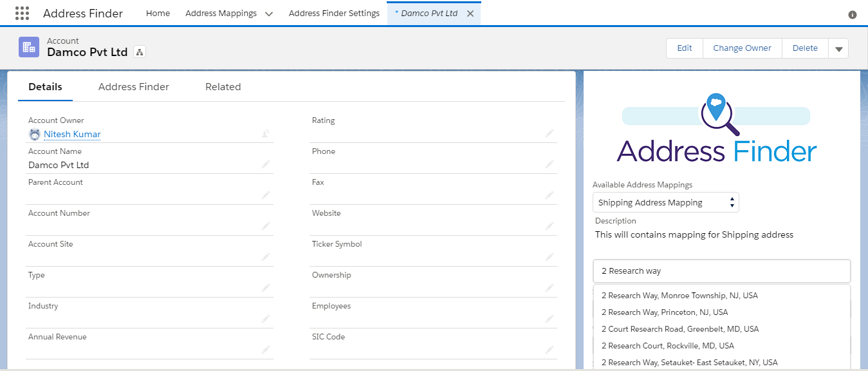Select the address suggestion for Princeton, NJ, USA
This screenshot has width=868, height=371.
click(663, 312)
